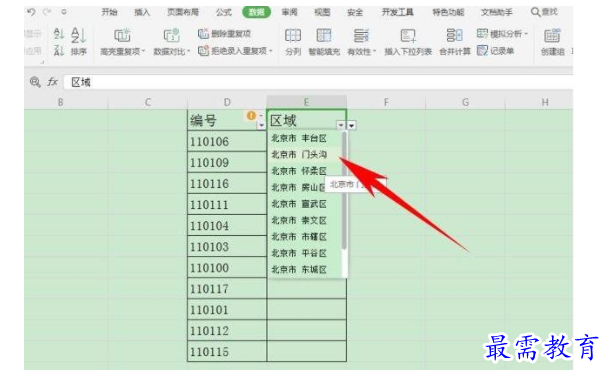The height and width of the screenshot is (379, 607).
Task: Select cell containing 110117
Action: coord(227,288)
